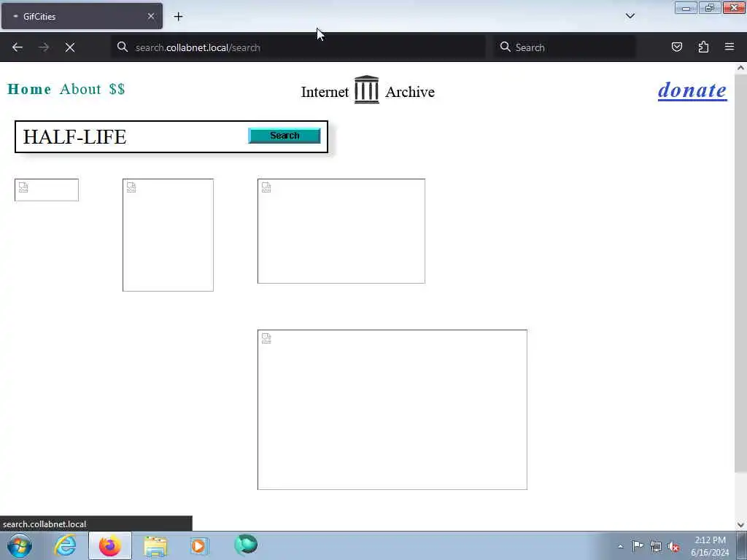
Task: Click the Firefox Search box
Action: [565, 47]
